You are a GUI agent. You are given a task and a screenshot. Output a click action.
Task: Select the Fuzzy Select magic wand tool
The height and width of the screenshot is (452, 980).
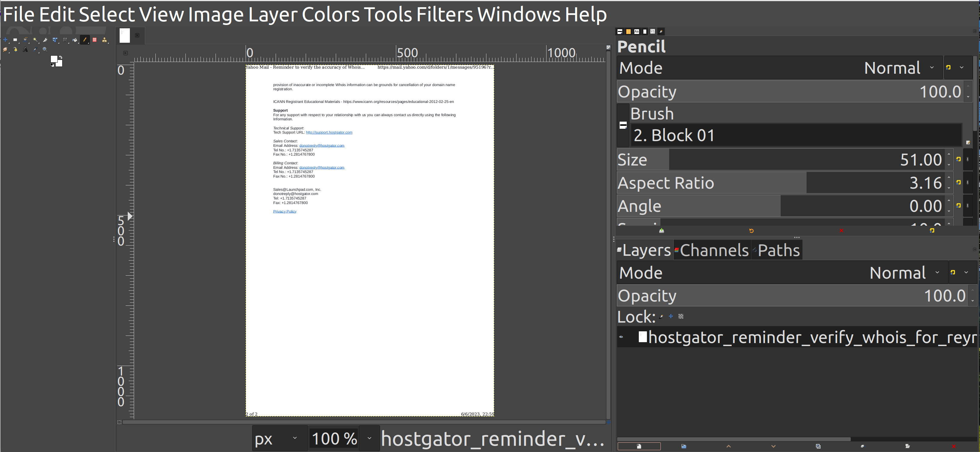point(35,40)
